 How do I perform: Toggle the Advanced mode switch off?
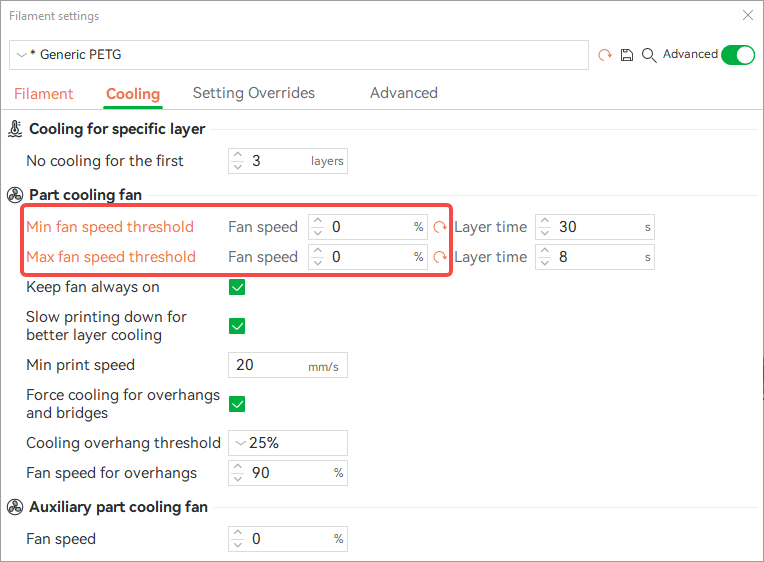click(738, 55)
